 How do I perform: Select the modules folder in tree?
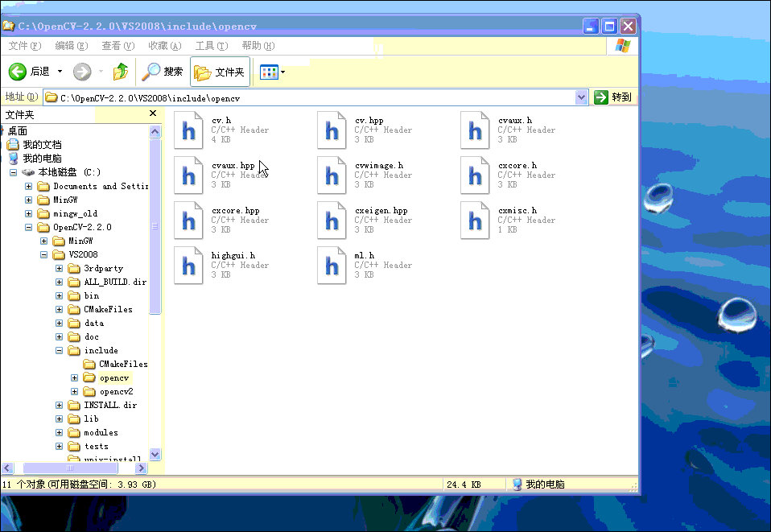click(x=101, y=433)
